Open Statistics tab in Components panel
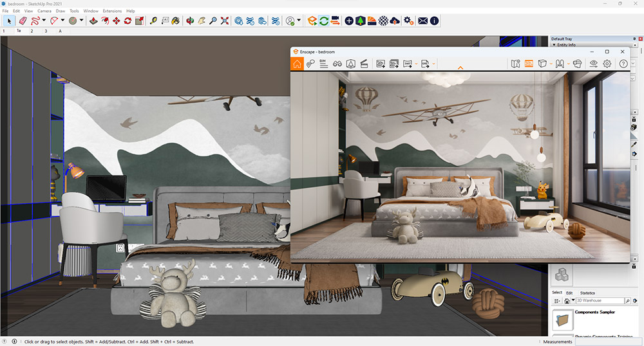The image size is (644, 346). (x=587, y=293)
